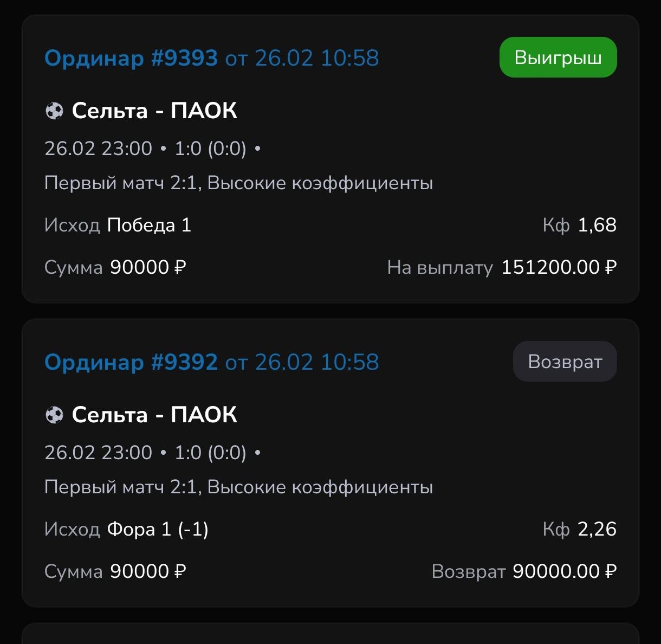
Task: Click the Кф 2,26 odds value
Action: click(x=579, y=530)
